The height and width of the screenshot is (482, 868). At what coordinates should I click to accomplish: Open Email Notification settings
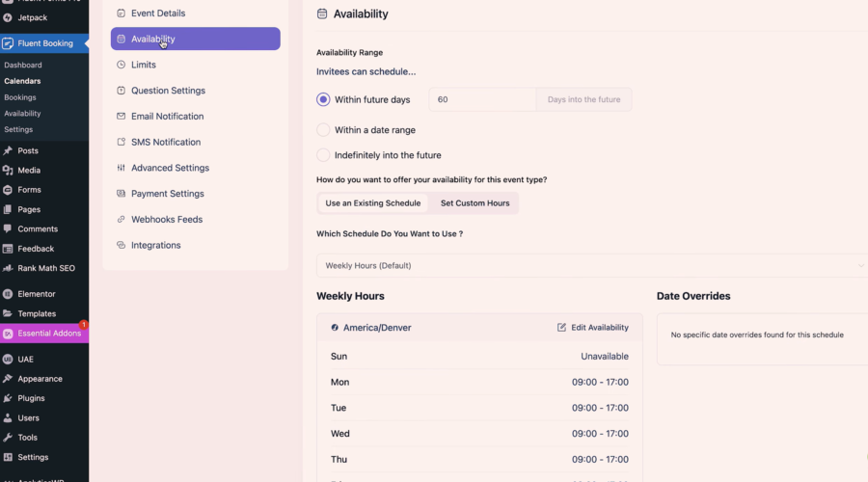pos(196,117)
